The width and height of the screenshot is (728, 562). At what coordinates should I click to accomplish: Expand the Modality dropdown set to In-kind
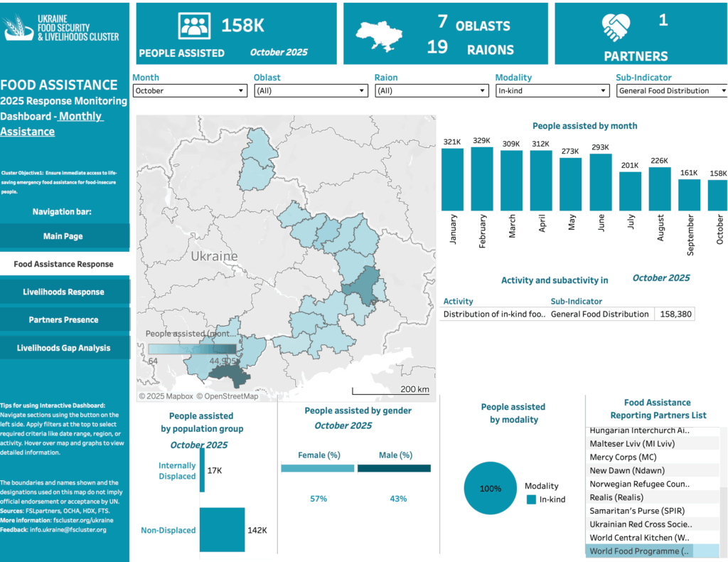coord(552,91)
